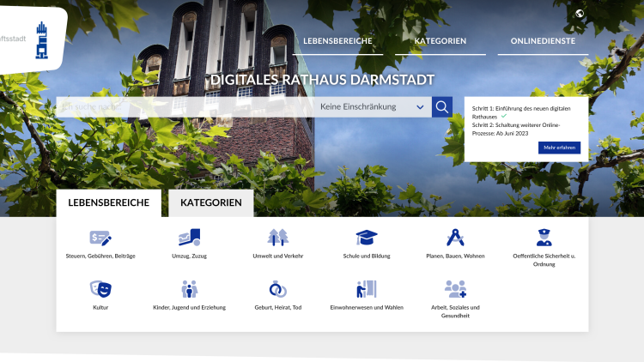The image size is (644, 362).
Task: Click the Darmstadt city logo emblem
Action: pyautogui.click(x=41, y=40)
